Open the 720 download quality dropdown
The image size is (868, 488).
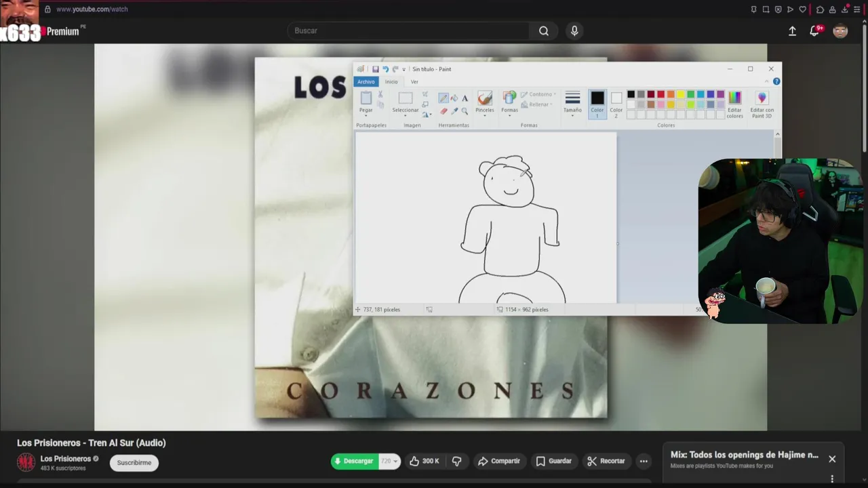[389, 461]
